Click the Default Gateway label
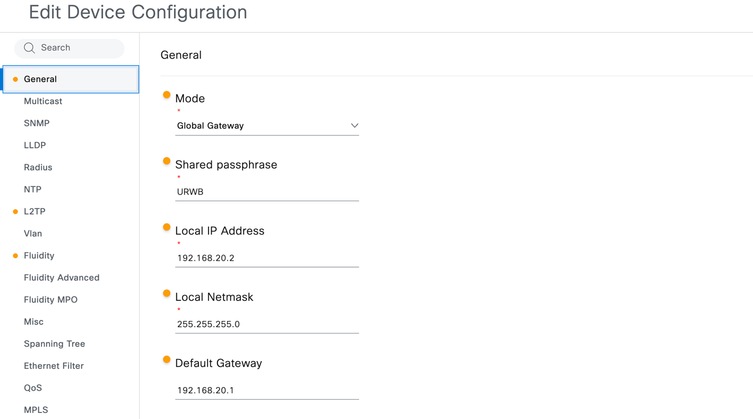The width and height of the screenshot is (753, 419). coord(219,364)
